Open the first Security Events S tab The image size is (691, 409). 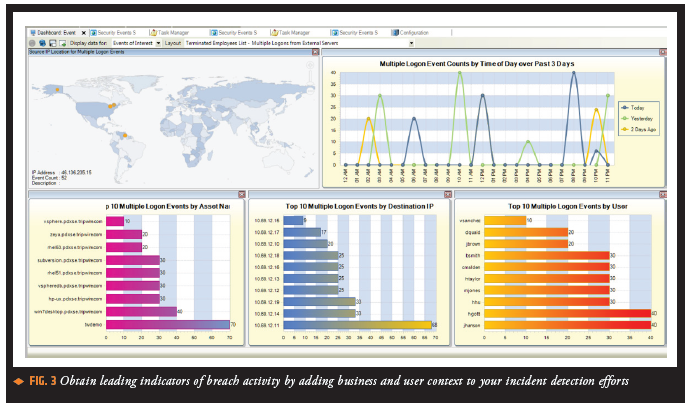[x=113, y=33]
